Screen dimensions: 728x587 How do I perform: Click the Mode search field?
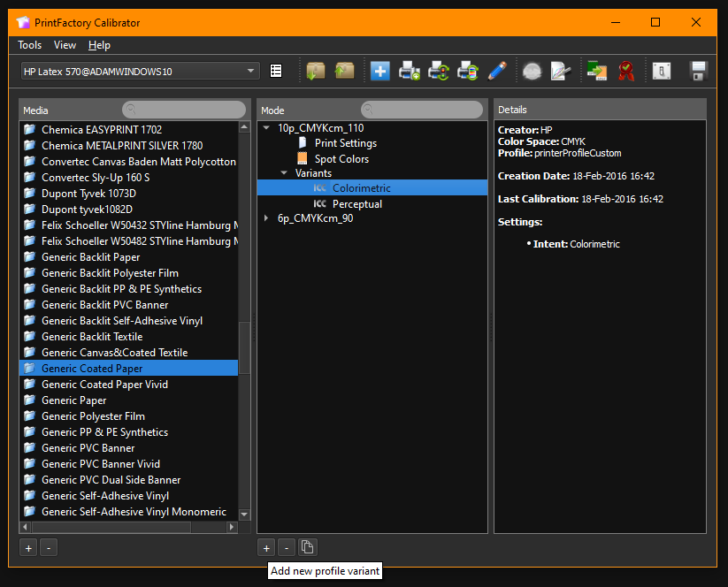coord(422,110)
